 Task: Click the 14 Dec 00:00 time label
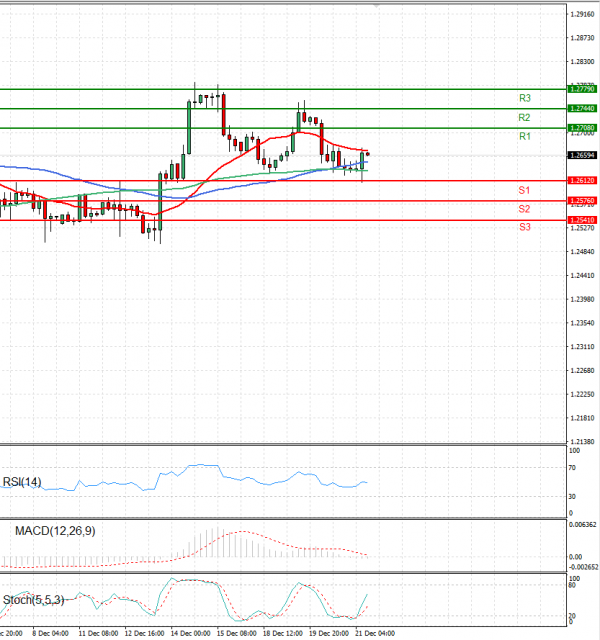[191, 633]
